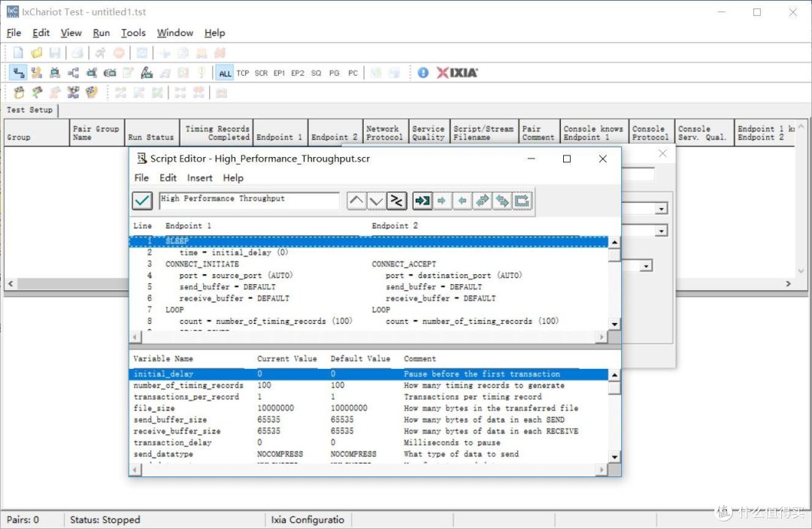This screenshot has height=529, width=812.
Task: Click the blue info icon near the IXIA logo
Action: click(x=423, y=73)
